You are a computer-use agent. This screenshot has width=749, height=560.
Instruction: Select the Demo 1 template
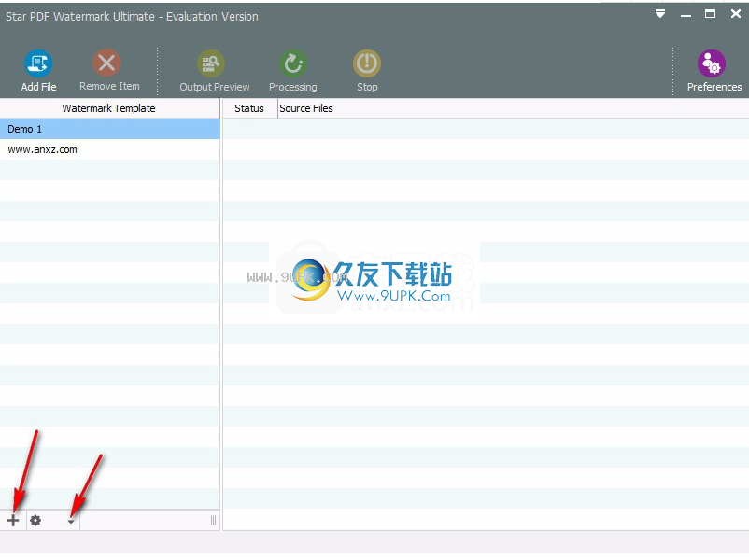(x=110, y=129)
